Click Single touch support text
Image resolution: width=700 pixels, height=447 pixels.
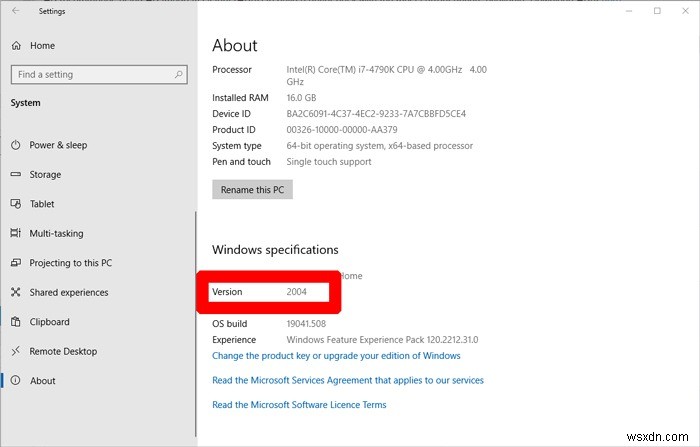[x=329, y=162]
